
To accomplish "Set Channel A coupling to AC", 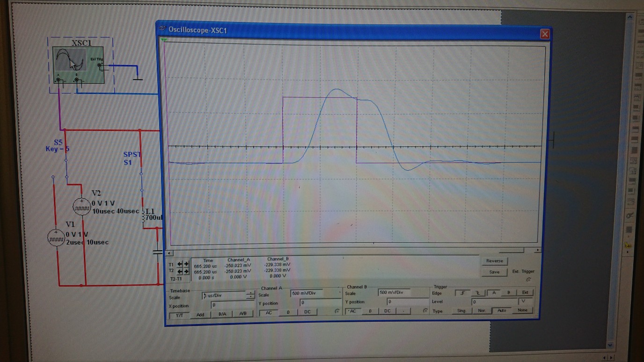I will tap(269, 313).
